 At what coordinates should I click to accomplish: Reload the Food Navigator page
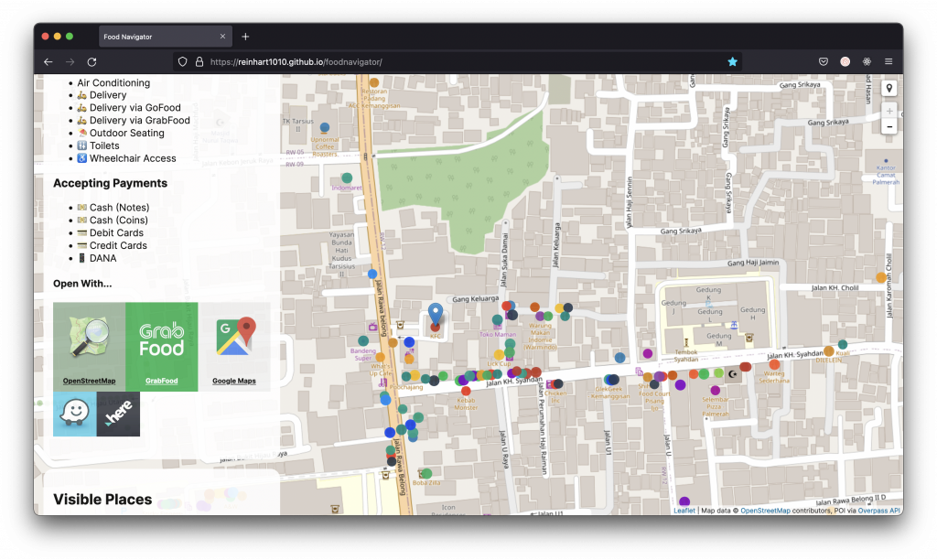92,61
